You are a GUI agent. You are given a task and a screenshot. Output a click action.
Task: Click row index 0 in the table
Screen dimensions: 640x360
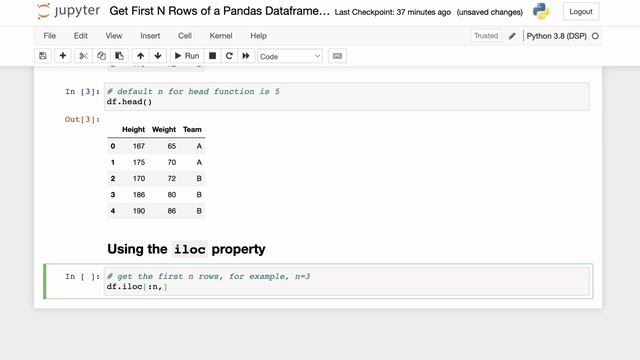click(113, 146)
